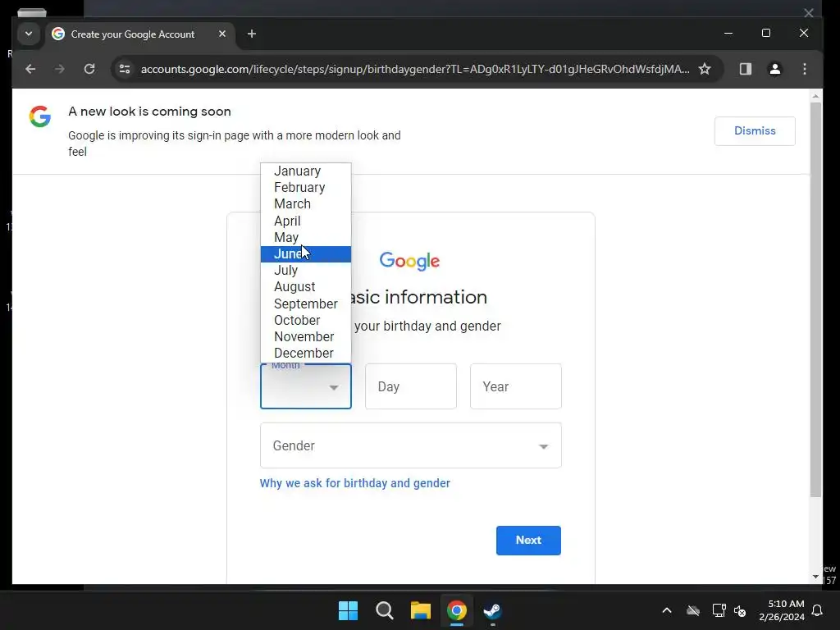Pick June from the month options
Viewport: 840px width, 630px height.
tap(305, 254)
